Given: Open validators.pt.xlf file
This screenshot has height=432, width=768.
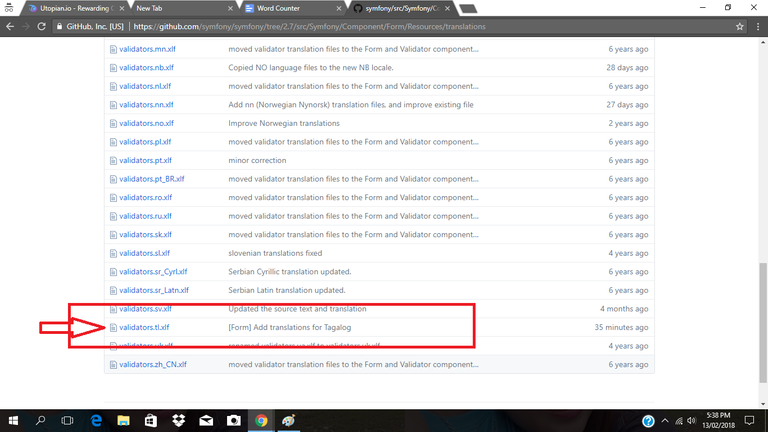Looking at the screenshot, I should tap(145, 161).
